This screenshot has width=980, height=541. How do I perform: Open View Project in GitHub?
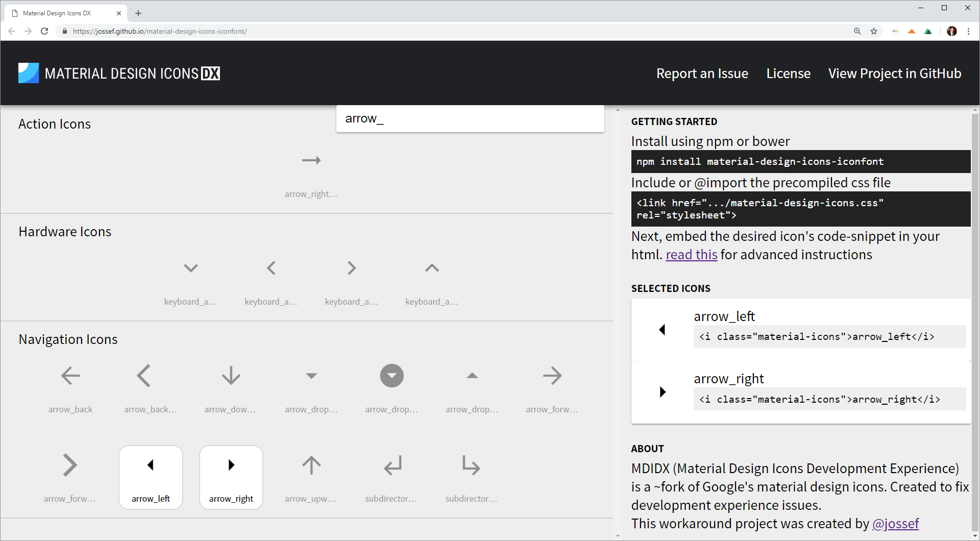point(895,73)
